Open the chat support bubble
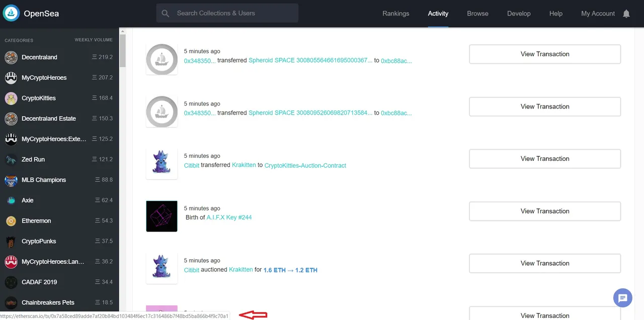 tap(623, 298)
